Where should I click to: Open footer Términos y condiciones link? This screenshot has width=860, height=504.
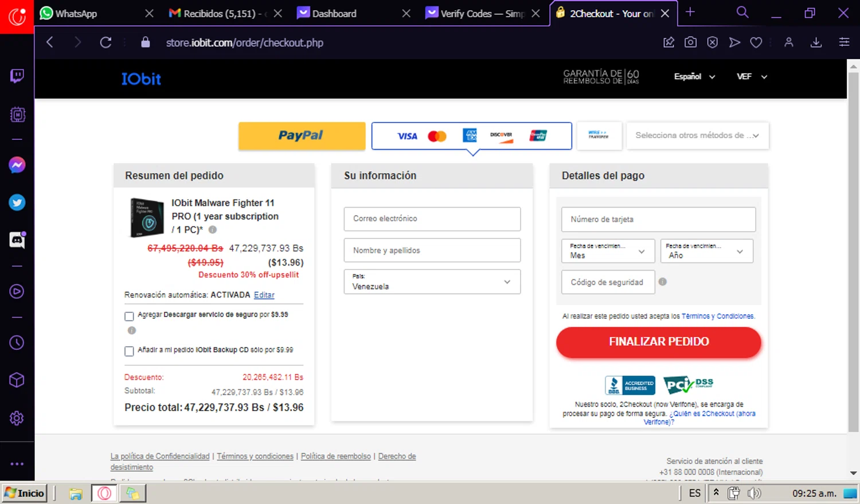(x=255, y=456)
